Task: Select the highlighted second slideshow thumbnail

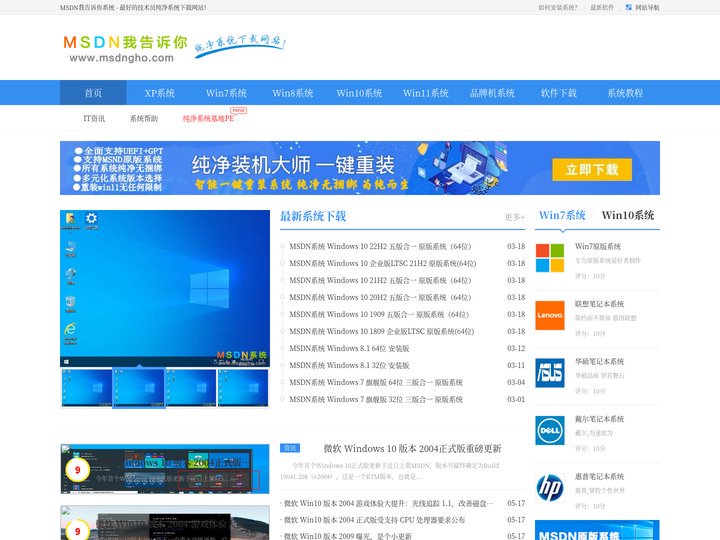Action: (x=139, y=388)
